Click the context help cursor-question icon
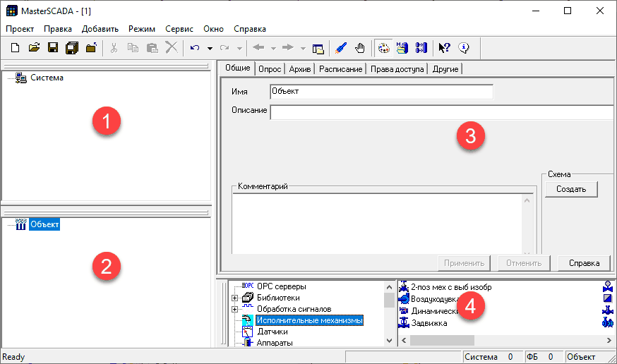 click(445, 48)
